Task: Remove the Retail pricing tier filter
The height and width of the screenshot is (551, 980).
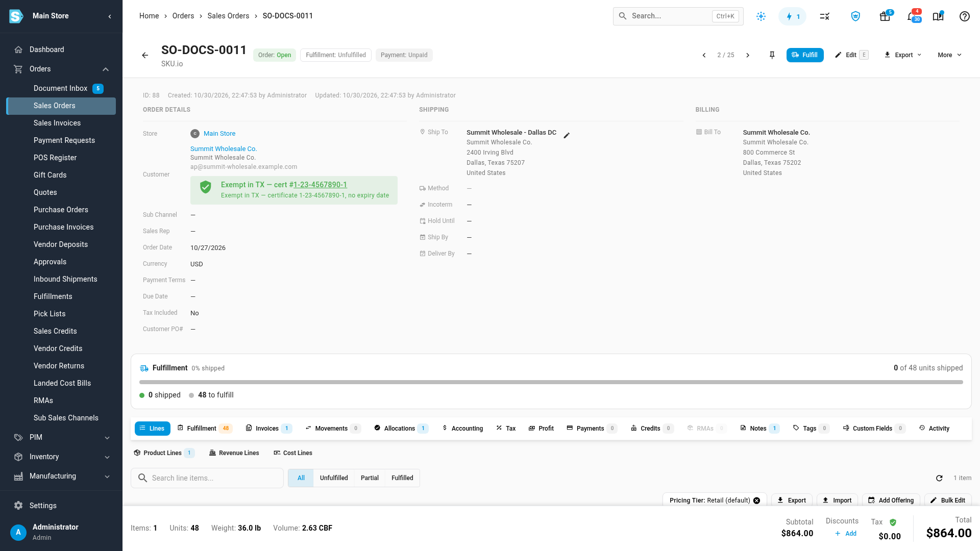Action: 756,500
